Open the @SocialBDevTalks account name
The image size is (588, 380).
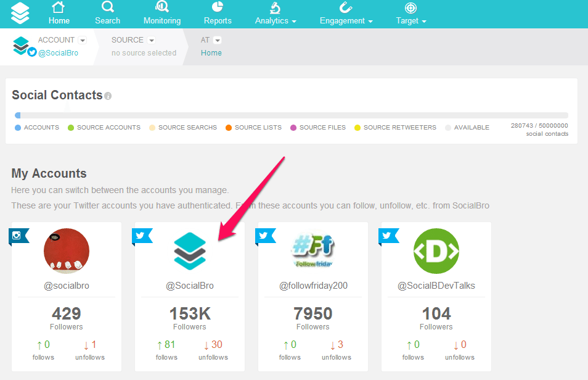pyautogui.click(x=436, y=286)
